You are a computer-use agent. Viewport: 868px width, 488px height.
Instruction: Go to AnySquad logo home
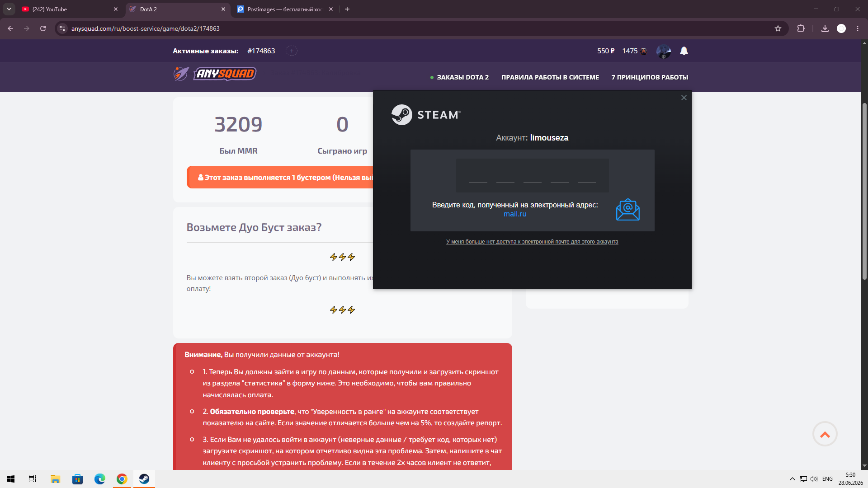[215, 74]
